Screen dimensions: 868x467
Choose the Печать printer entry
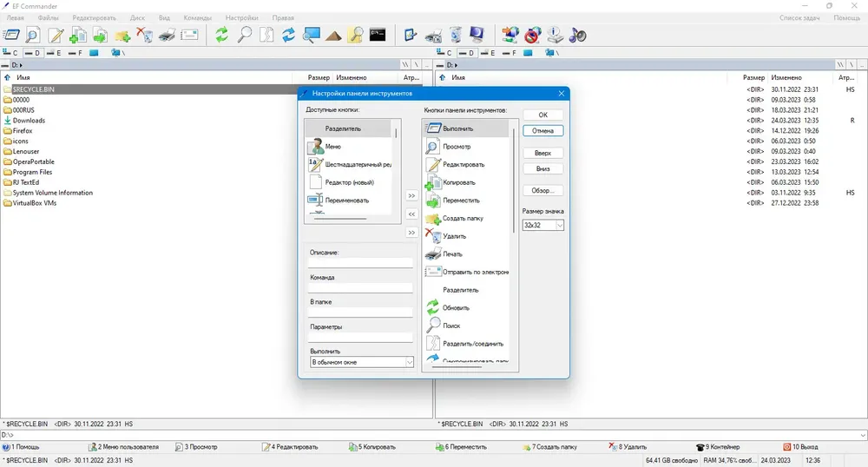(x=465, y=254)
